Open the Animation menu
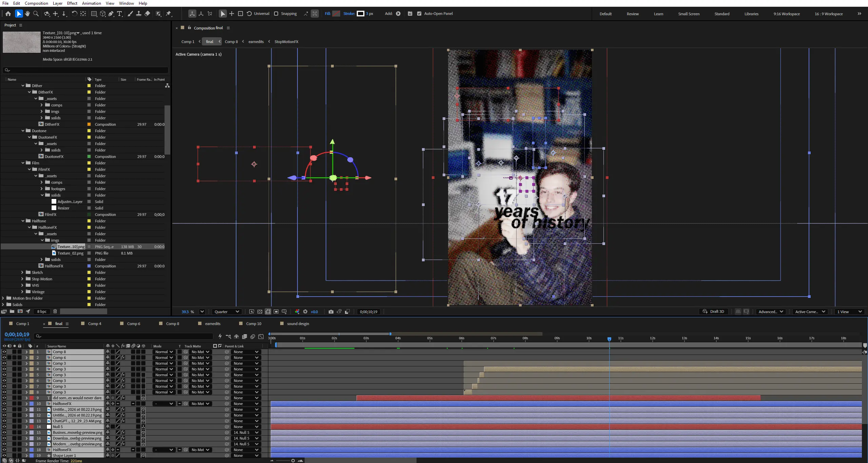 click(92, 3)
